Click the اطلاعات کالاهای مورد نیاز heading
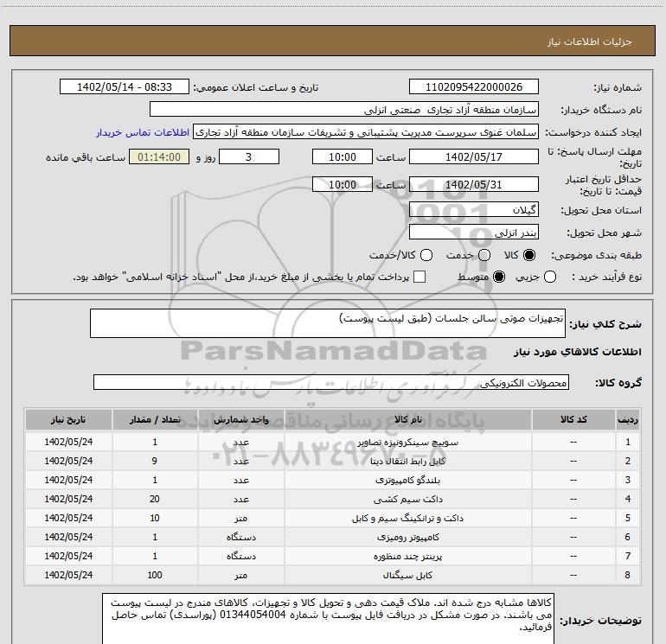 [x=577, y=352]
